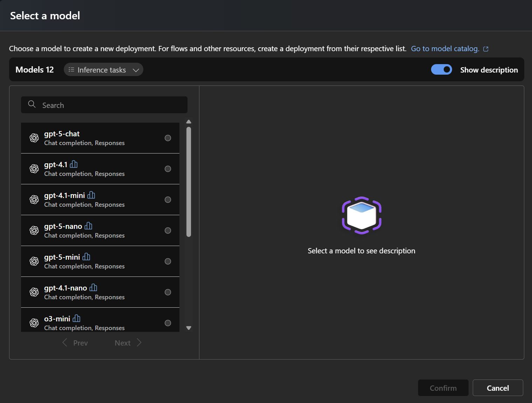Click the gpt-4.1-nano model name
The width and height of the screenshot is (532, 403).
point(66,288)
